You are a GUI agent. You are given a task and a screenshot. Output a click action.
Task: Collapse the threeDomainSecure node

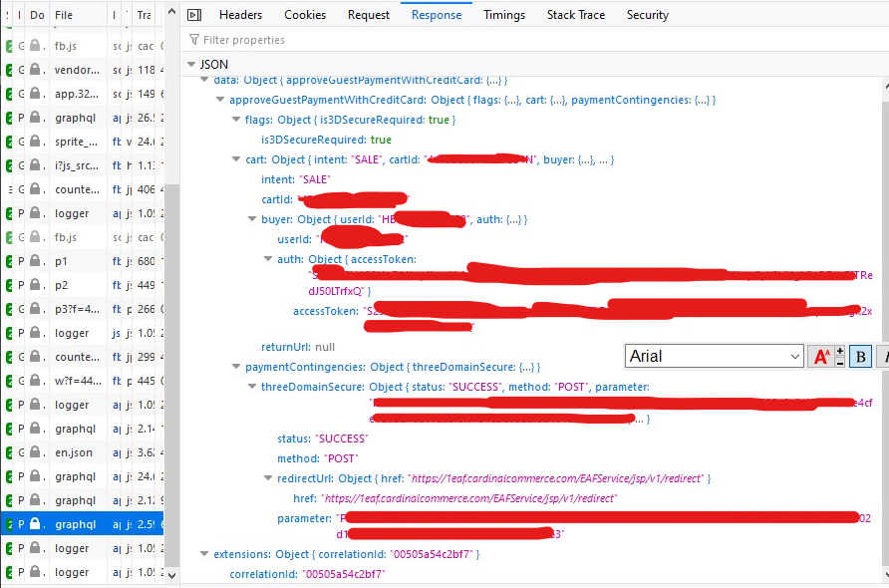pos(252,386)
